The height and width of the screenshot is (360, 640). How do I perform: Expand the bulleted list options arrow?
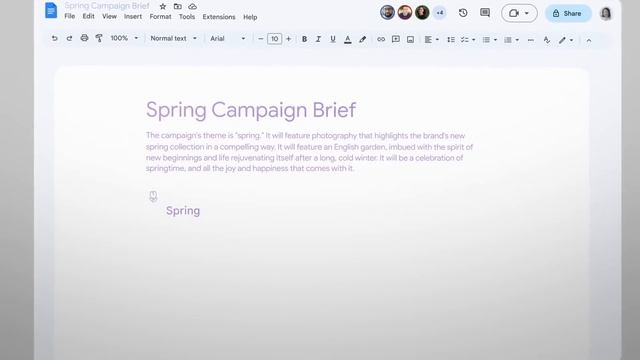pos(496,40)
